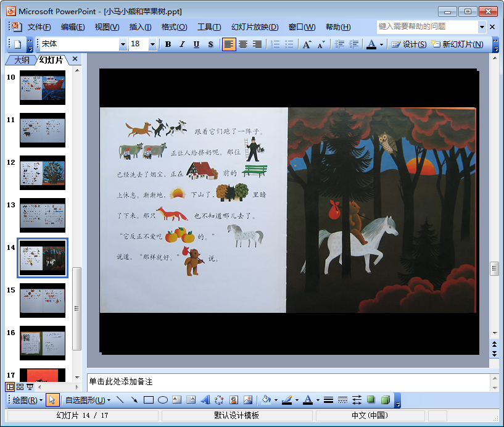
Task: Select slide 16 thumbnail
Action: 43,343
